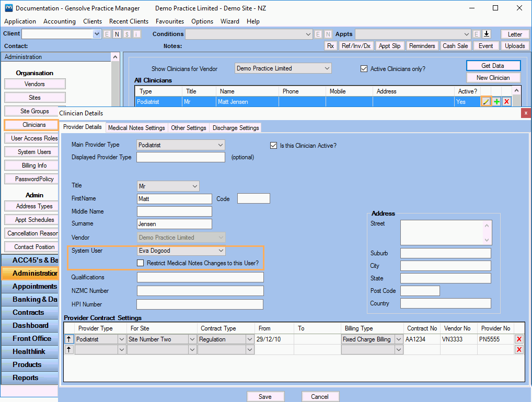Screen dimensions: 532x402
Task: Click the Cancel button
Action: pos(320,397)
